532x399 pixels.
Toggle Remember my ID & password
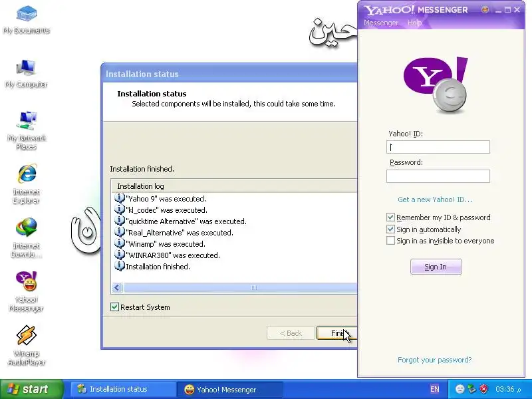pos(390,217)
